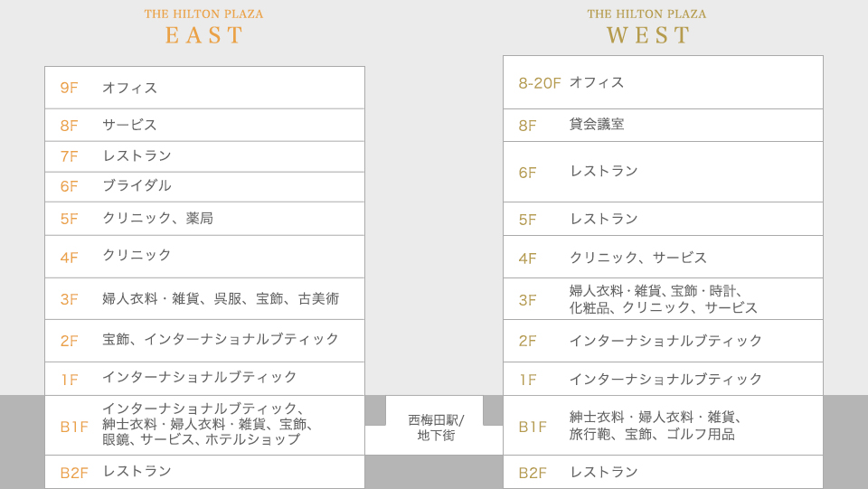868x489 pixels.
Task: Select EAST 1F インターナショナルブティック row
Action: point(205,379)
